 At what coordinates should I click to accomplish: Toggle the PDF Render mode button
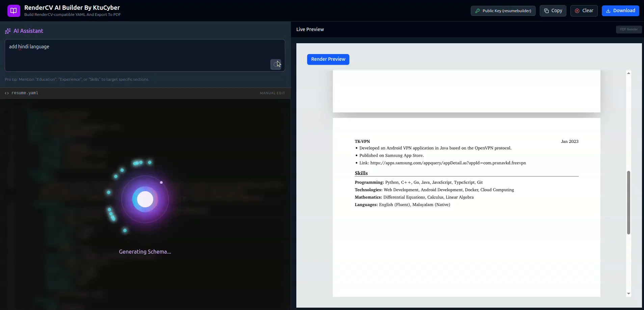[x=629, y=29]
